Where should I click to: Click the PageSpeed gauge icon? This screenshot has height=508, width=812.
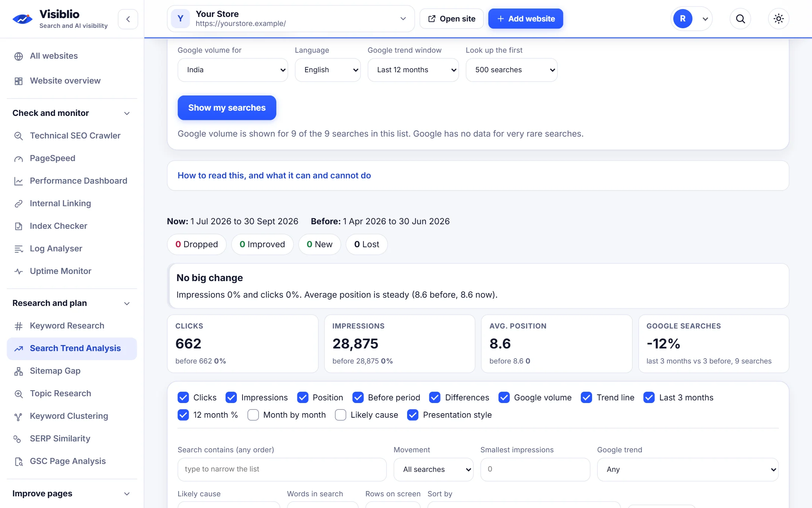point(18,159)
